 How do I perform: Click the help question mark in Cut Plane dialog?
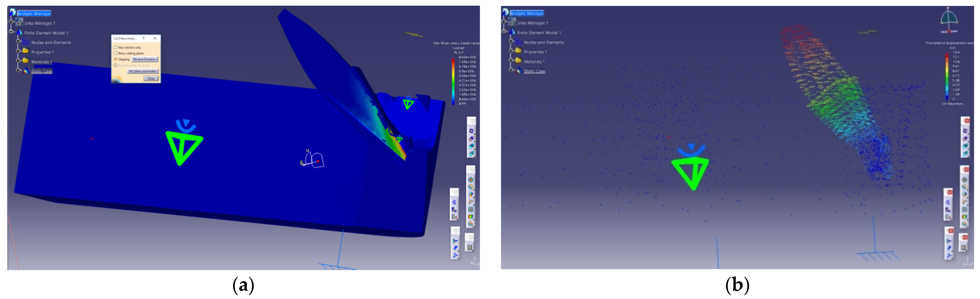[x=144, y=38]
